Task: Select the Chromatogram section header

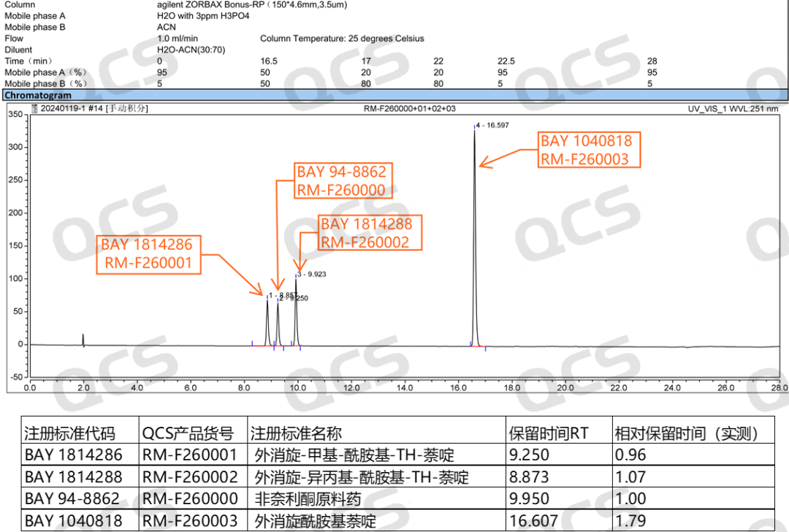Action: click(38, 96)
